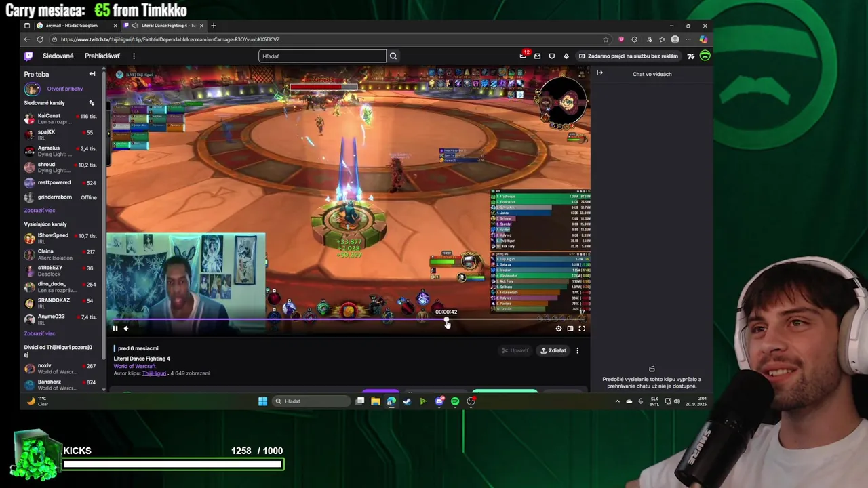Open browser three-dot settings menu
The width and height of the screenshot is (868, 488).
point(688,39)
